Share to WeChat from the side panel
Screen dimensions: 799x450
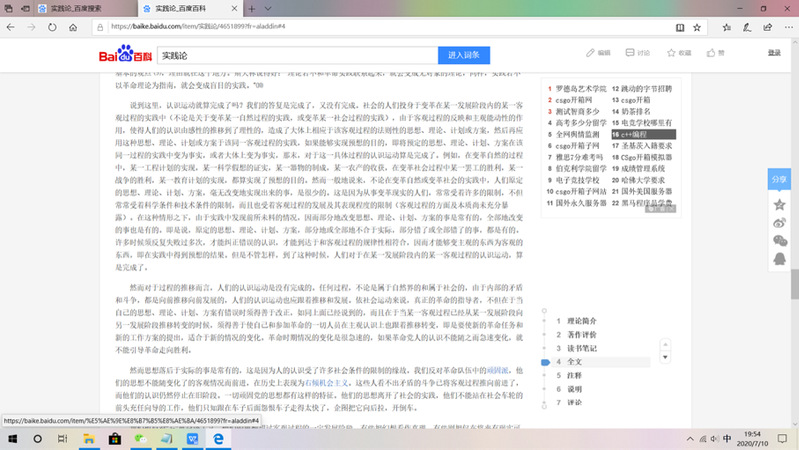[x=779, y=240]
